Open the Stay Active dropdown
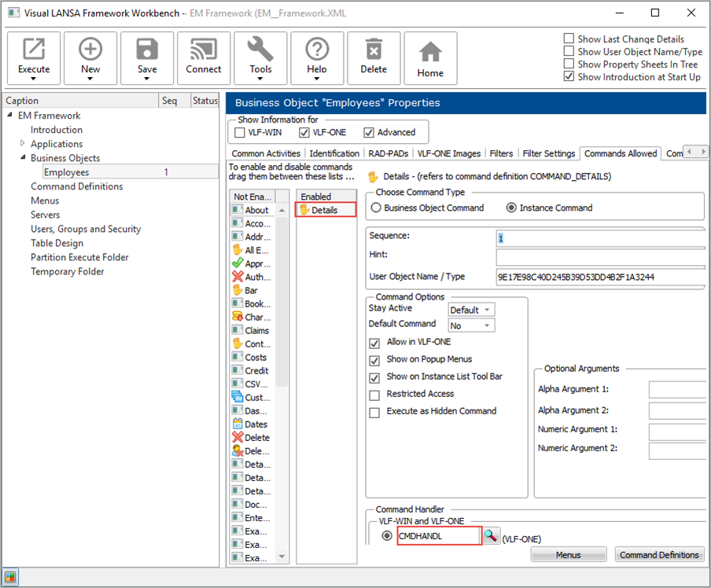Image resolution: width=711 pixels, height=588 pixels. [471, 310]
